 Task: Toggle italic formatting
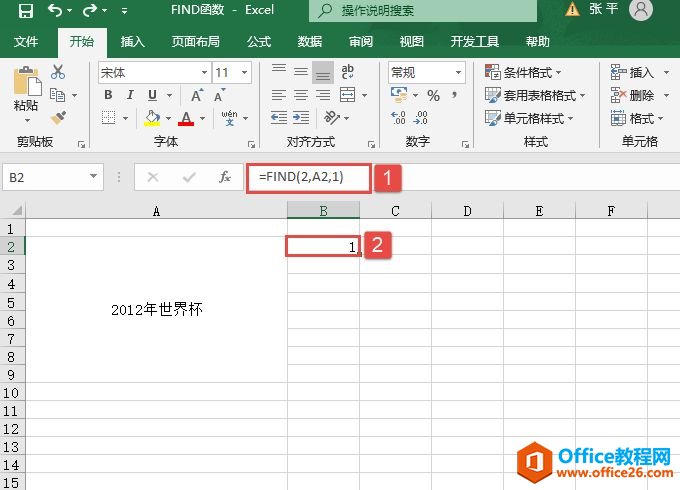pos(130,95)
